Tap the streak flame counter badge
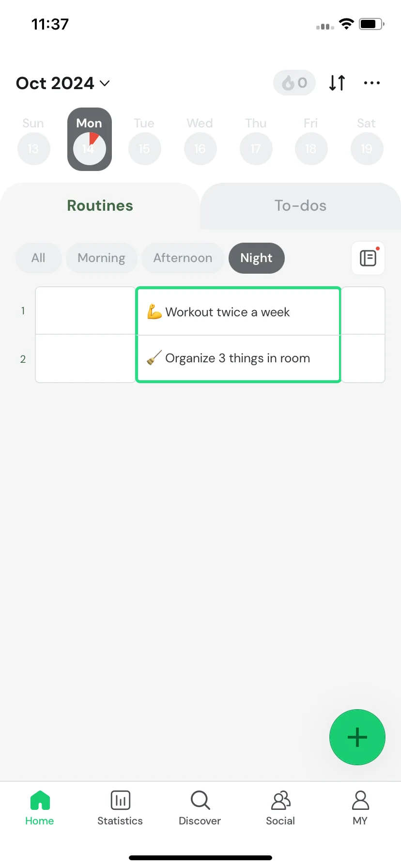Viewport: 401px width, 868px height. click(294, 83)
